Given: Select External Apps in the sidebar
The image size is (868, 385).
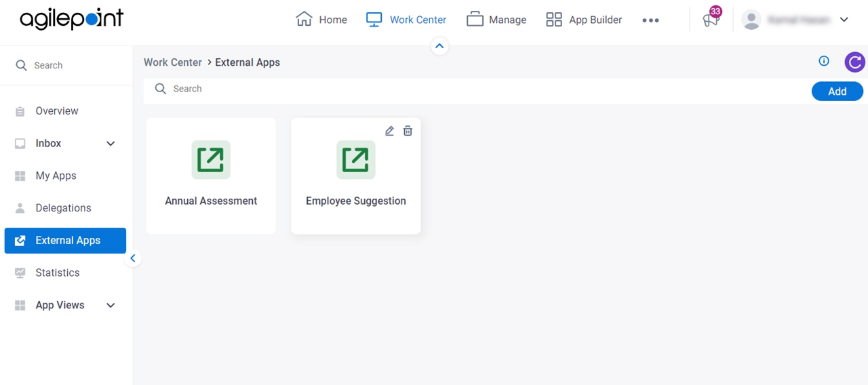Looking at the screenshot, I should [66, 241].
